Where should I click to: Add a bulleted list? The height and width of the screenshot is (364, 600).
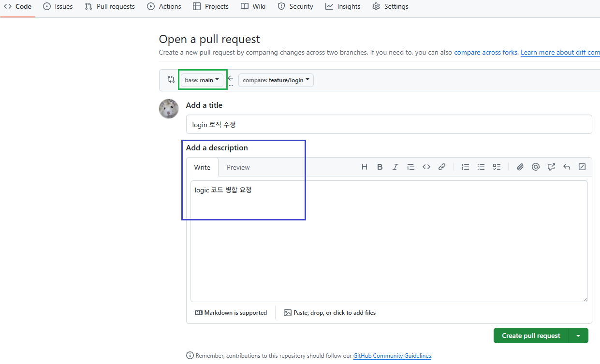point(481,167)
